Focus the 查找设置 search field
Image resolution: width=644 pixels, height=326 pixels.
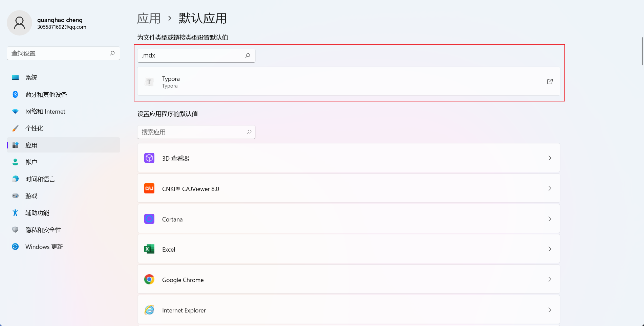click(63, 53)
